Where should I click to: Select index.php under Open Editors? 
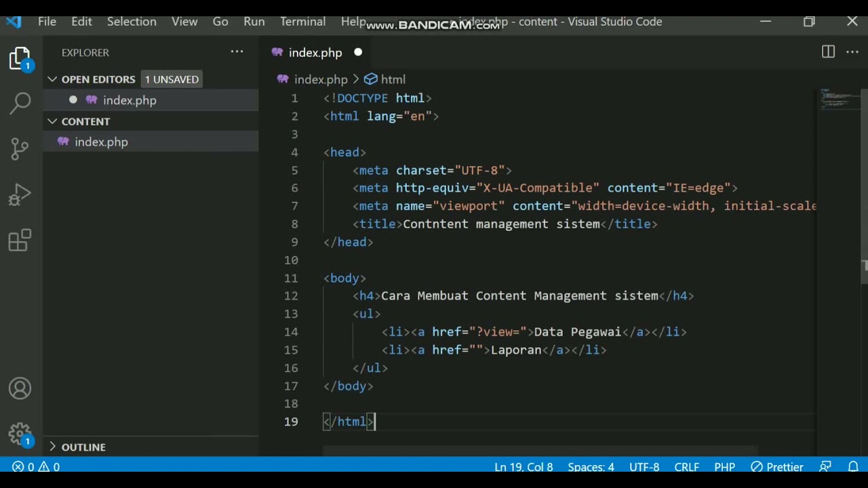click(x=151, y=100)
